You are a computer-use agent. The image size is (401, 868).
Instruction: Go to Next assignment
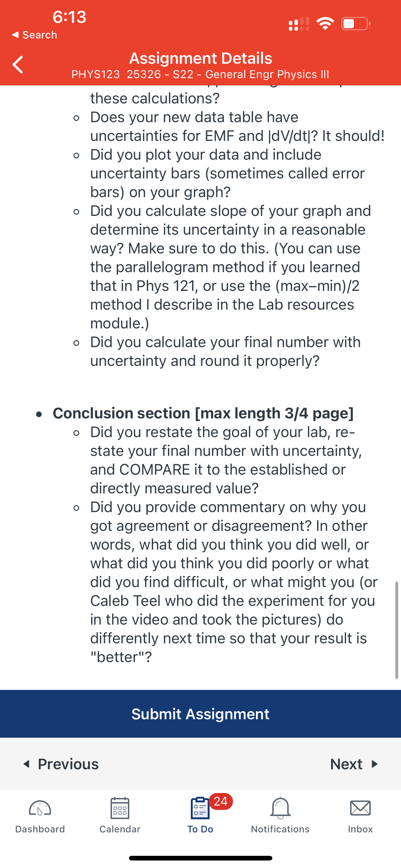click(354, 764)
